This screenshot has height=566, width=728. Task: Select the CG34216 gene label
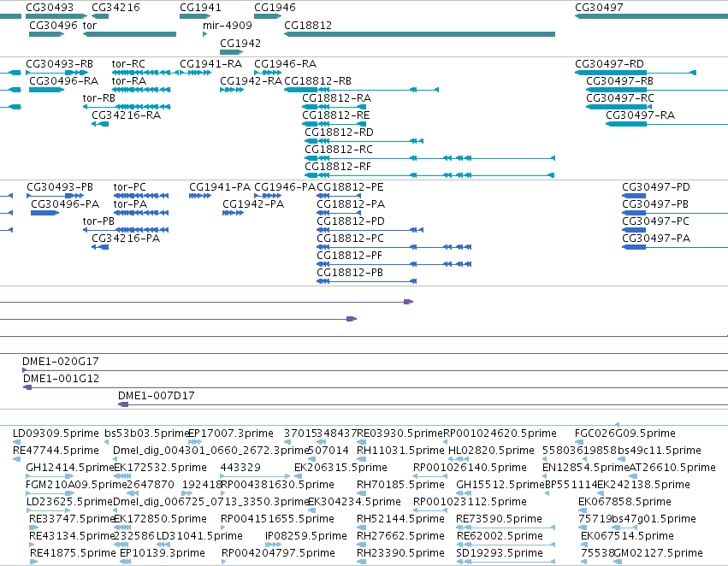[x=115, y=8]
